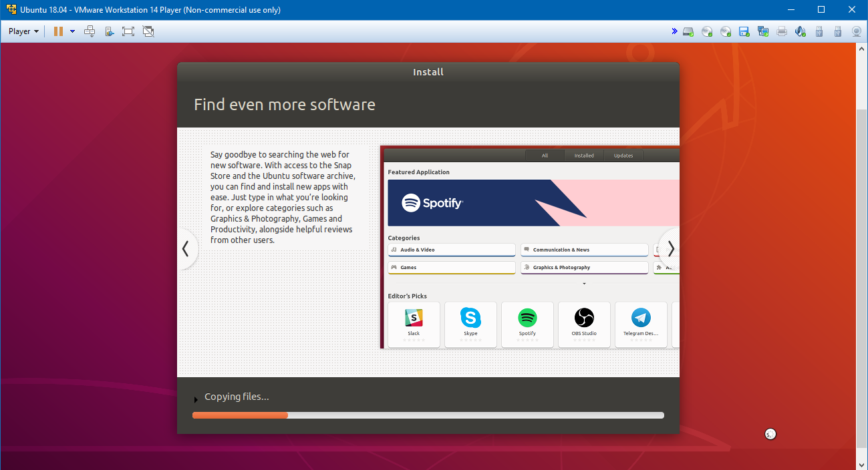Expand the power options dropdown arrow
Screen dimensions: 868x470
72,31
